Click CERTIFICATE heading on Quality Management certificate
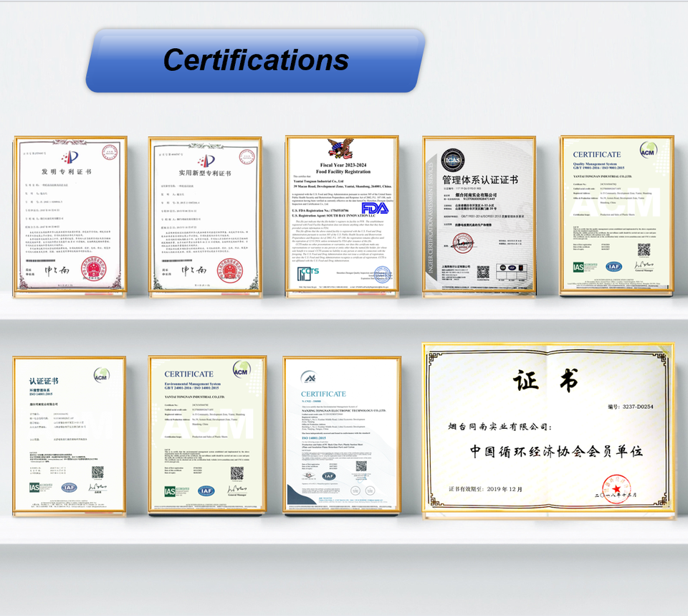Screen dimensions: 688x616 tap(597, 155)
